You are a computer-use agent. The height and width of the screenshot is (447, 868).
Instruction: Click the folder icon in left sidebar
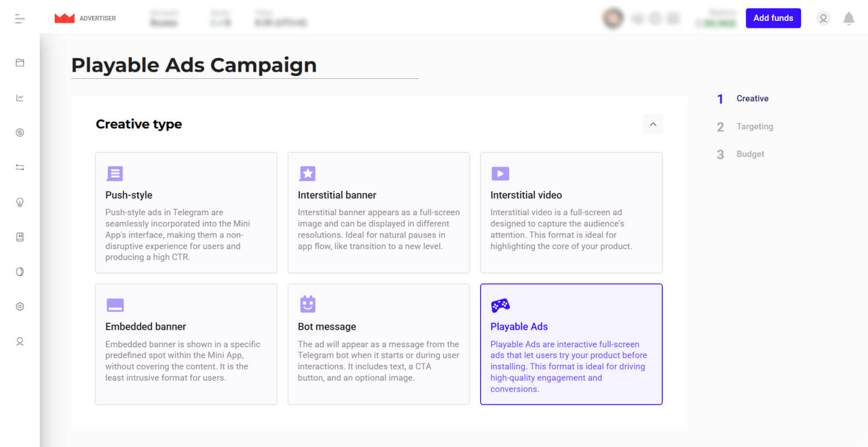20,63
